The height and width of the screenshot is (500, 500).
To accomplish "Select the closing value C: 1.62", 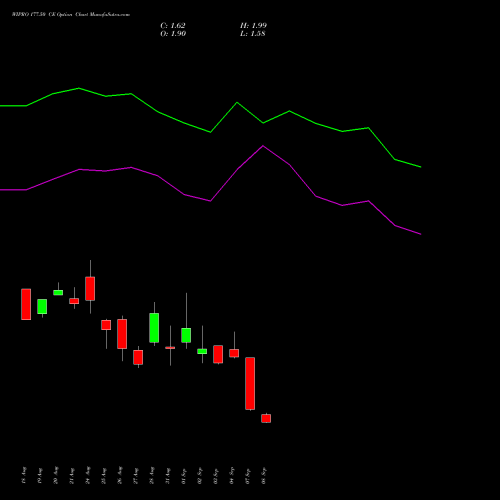I will [x=173, y=26].
